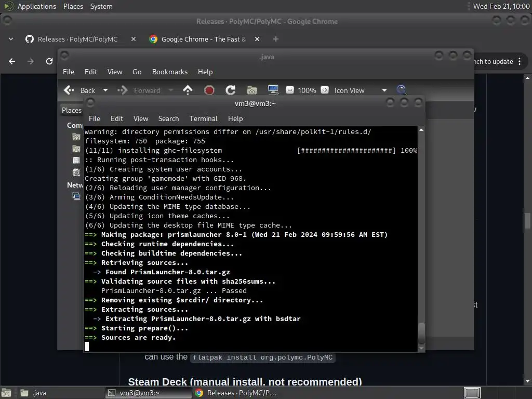Open Chrome three-dot menu
Image resolution: width=532 pixels, height=399 pixels.
pos(520,61)
